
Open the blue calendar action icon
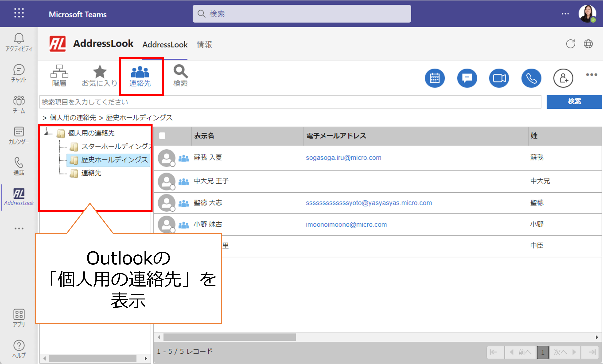(x=435, y=78)
